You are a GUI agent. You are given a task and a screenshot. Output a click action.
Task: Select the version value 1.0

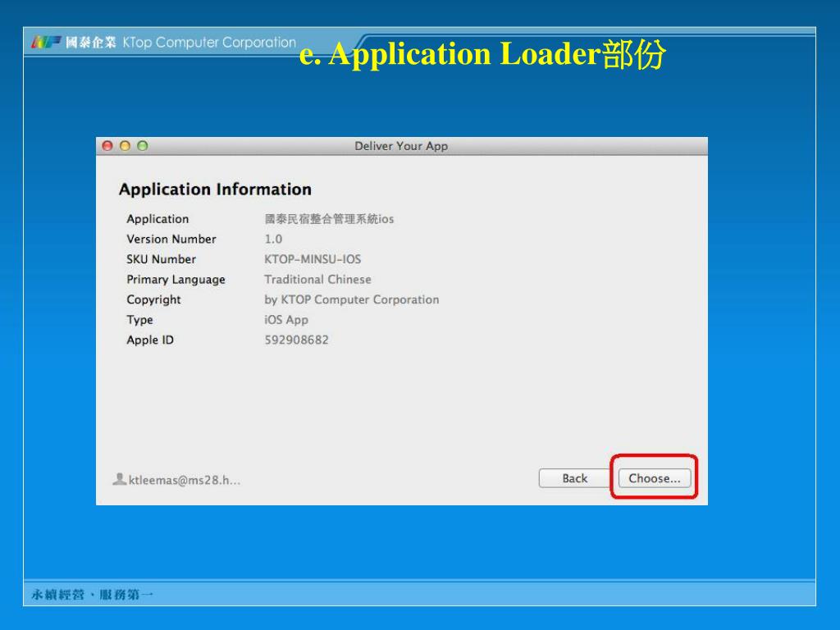(273, 239)
